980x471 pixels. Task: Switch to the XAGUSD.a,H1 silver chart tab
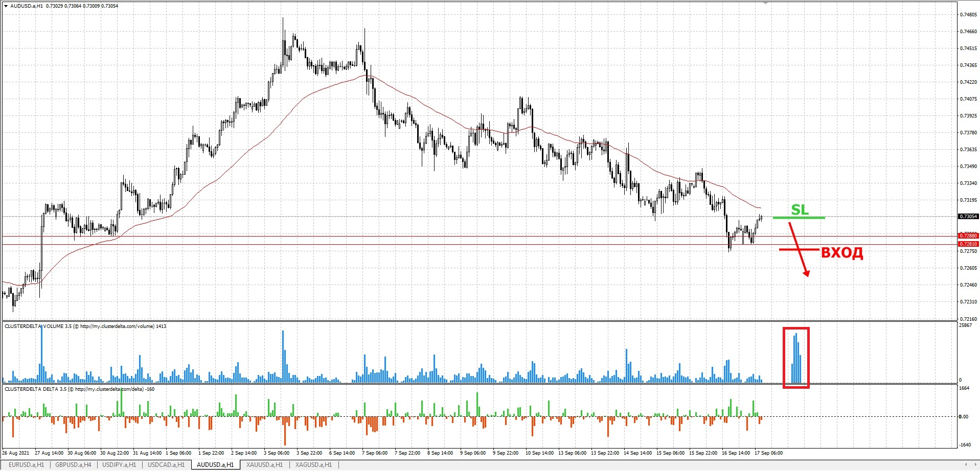(x=313, y=465)
